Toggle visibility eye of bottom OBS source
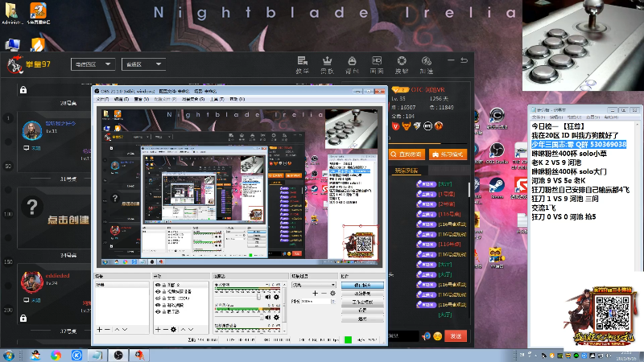The width and height of the screenshot is (644, 362). pyautogui.click(x=158, y=312)
